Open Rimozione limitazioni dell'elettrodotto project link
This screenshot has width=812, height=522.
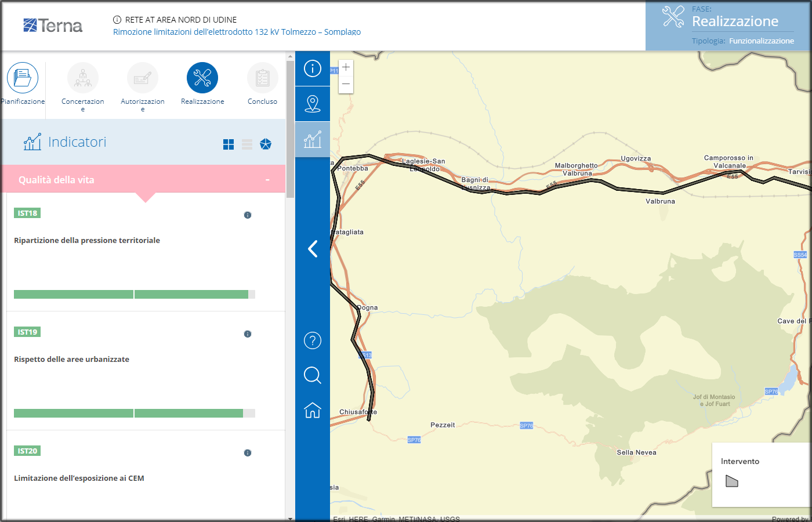pos(237,32)
